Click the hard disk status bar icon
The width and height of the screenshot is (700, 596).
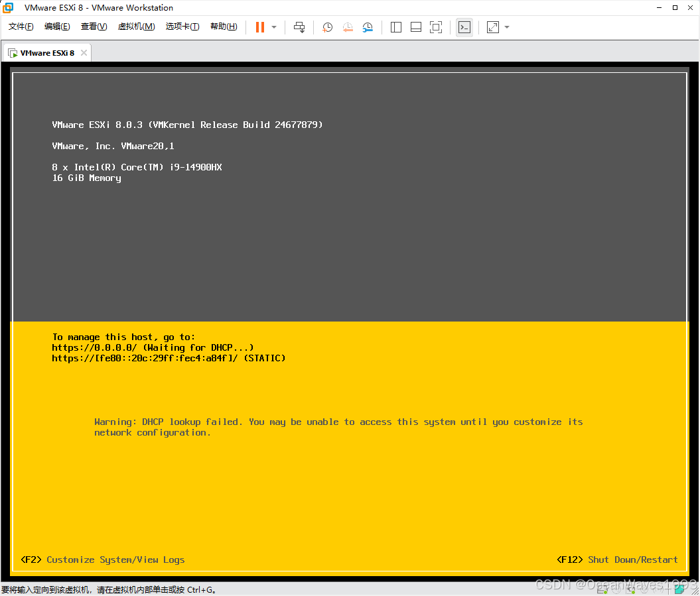(x=602, y=590)
